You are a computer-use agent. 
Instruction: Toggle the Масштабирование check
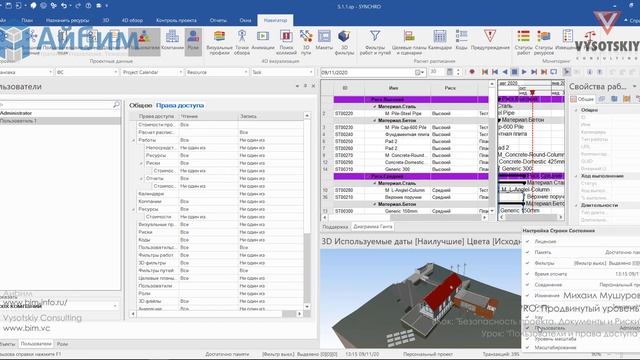pyautogui.click(x=527, y=348)
